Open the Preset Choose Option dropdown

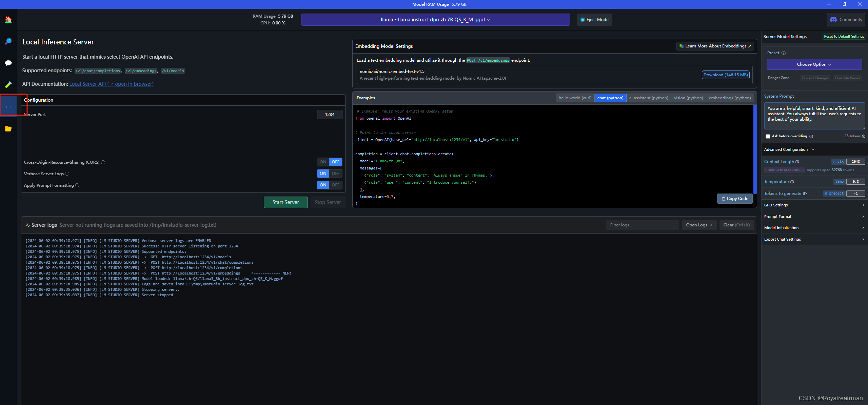(x=814, y=64)
